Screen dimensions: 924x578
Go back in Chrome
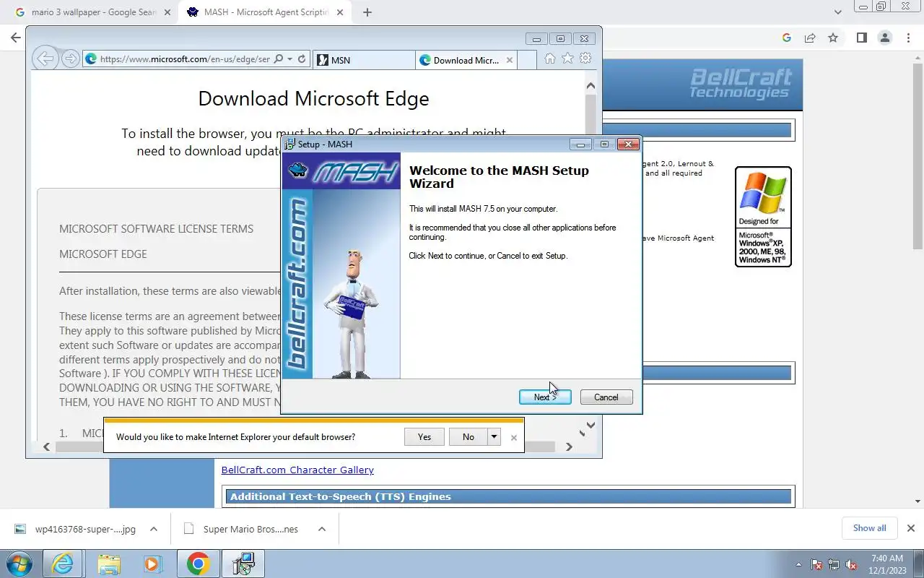pos(16,38)
